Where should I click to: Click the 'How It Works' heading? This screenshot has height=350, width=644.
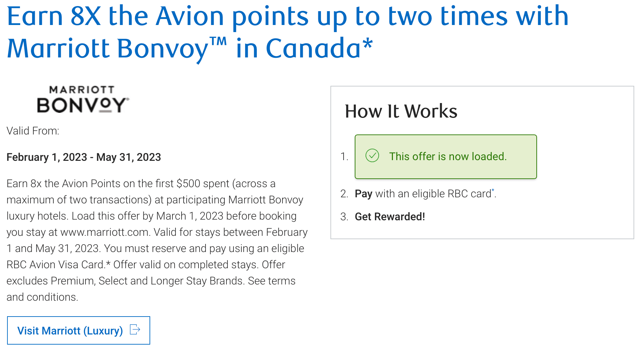[401, 111]
